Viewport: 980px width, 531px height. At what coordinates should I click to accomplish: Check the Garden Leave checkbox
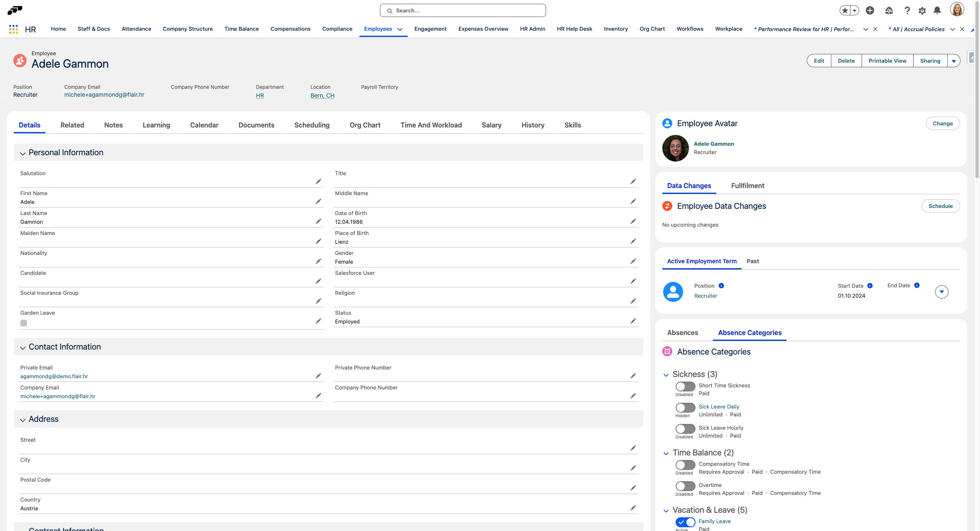24,323
